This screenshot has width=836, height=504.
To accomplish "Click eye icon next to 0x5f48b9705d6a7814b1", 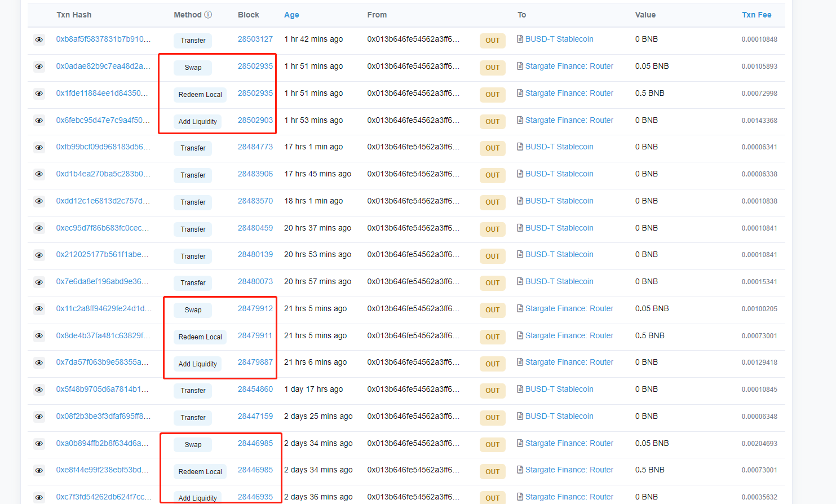I will [39, 390].
